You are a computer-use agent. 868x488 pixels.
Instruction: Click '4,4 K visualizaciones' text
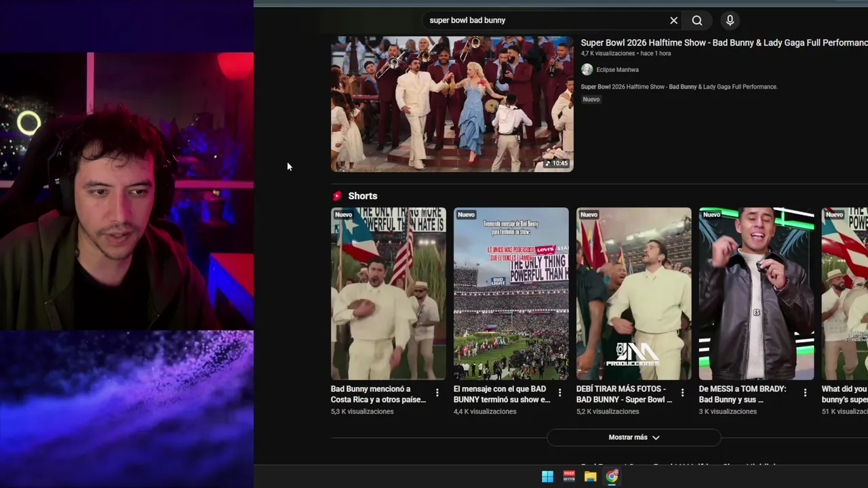click(x=485, y=411)
